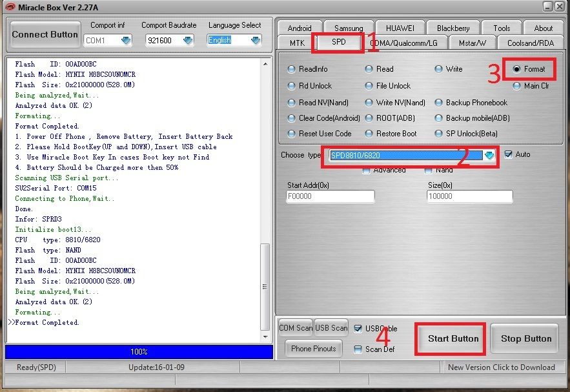Open the HUAWEI tab
This screenshot has height=392, width=570.
[404, 28]
